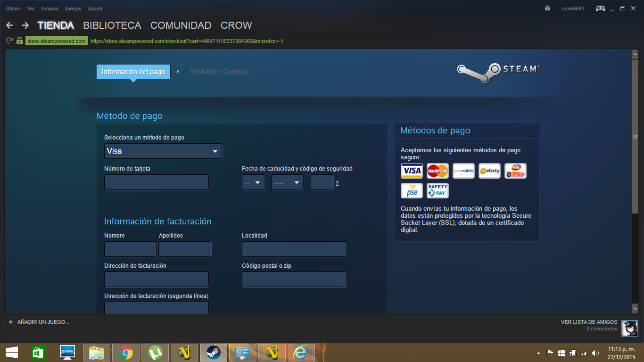Click the Via Baloto payment logo

(x=515, y=171)
